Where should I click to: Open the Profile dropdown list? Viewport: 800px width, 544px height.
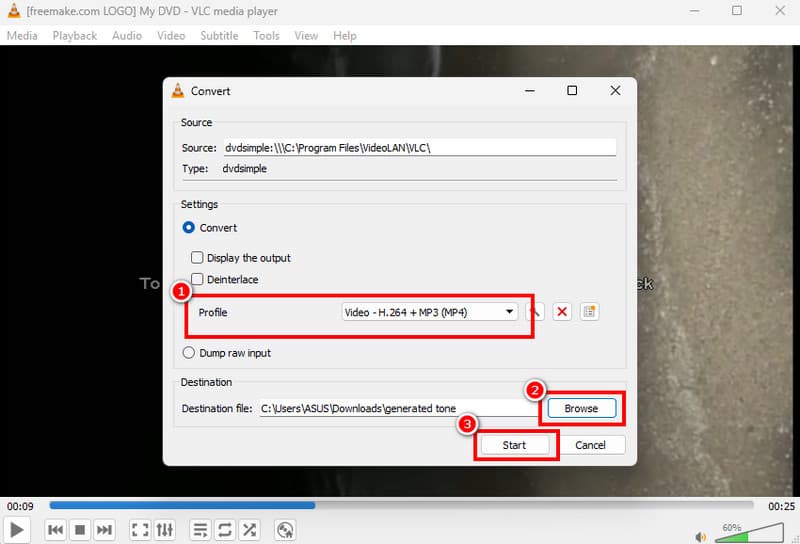(430, 312)
